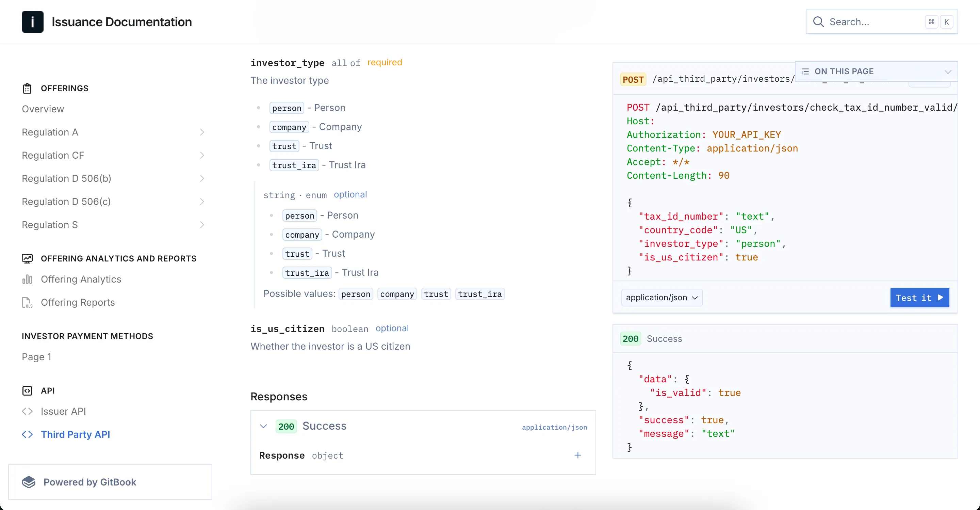980x510 pixels.
Task: Open Regulation CF in sidebar
Action: pos(53,155)
